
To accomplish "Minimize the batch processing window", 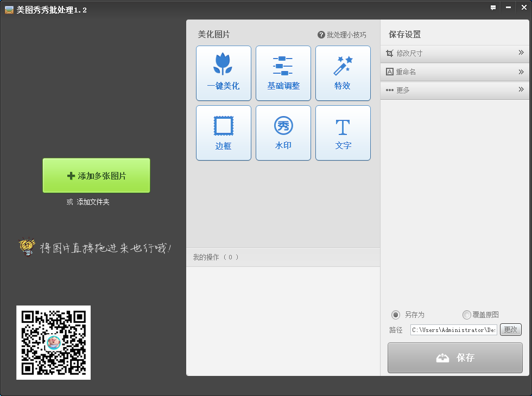I will (x=508, y=8).
